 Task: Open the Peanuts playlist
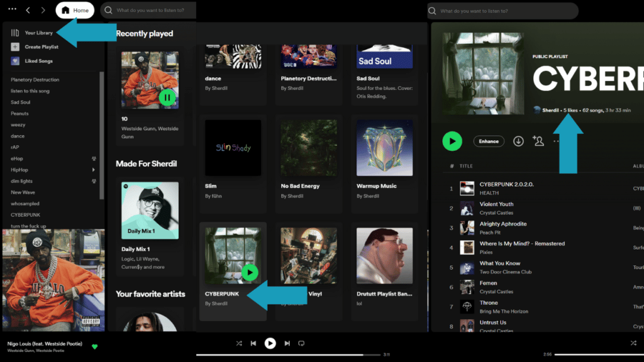tap(19, 113)
